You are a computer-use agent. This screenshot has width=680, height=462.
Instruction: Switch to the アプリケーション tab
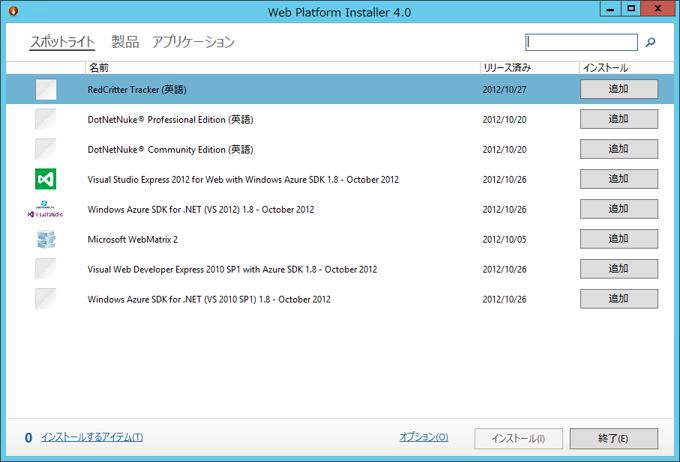(x=193, y=42)
